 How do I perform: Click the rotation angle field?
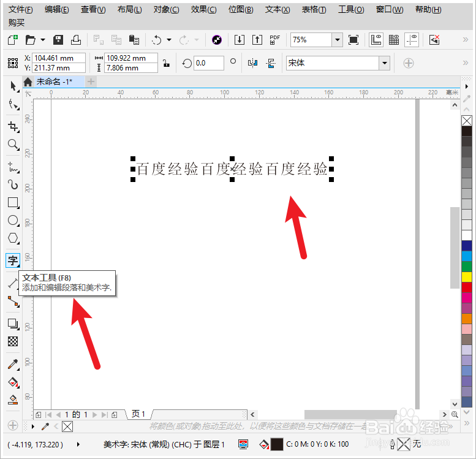(209, 63)
